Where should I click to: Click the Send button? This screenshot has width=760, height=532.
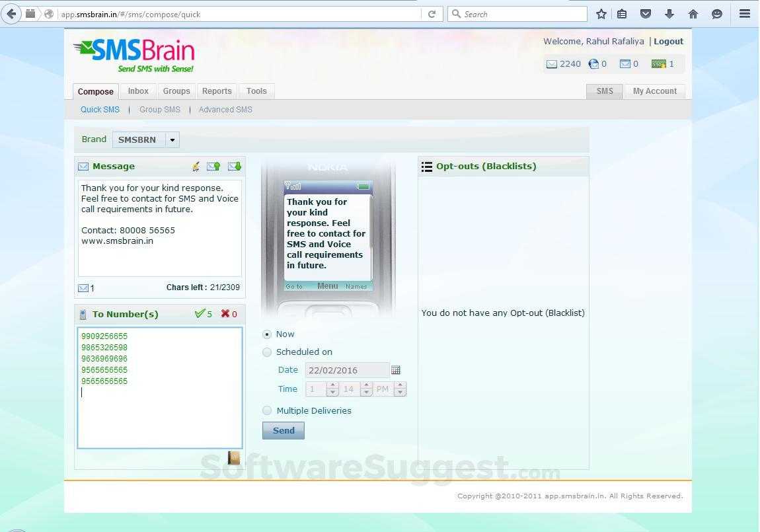(x=284, y=430)
